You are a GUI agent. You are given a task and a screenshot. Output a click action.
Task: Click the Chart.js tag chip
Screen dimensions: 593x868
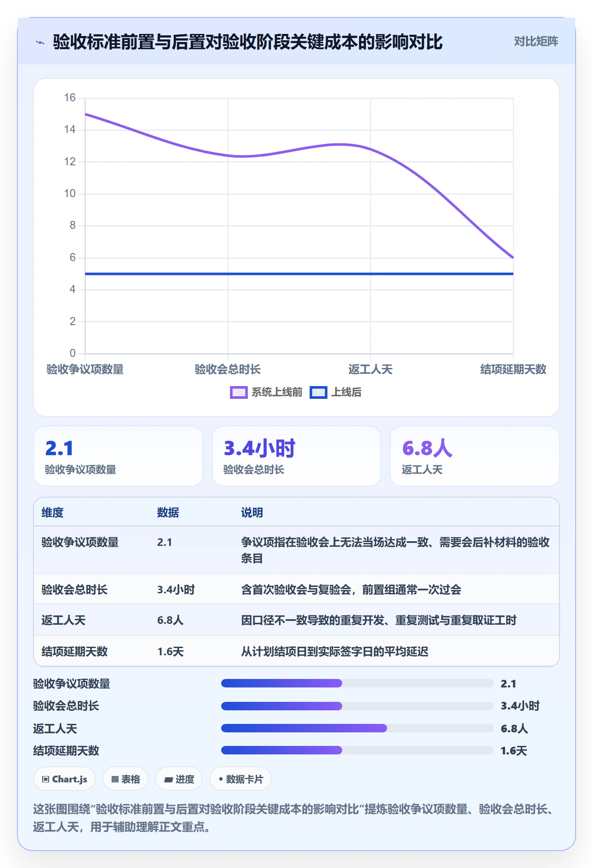pyautogui.click(x=64, y=779)
